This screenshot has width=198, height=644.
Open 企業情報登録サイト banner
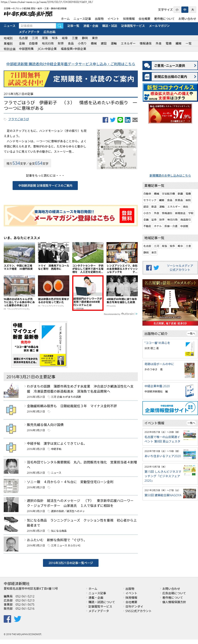[170, 408]
